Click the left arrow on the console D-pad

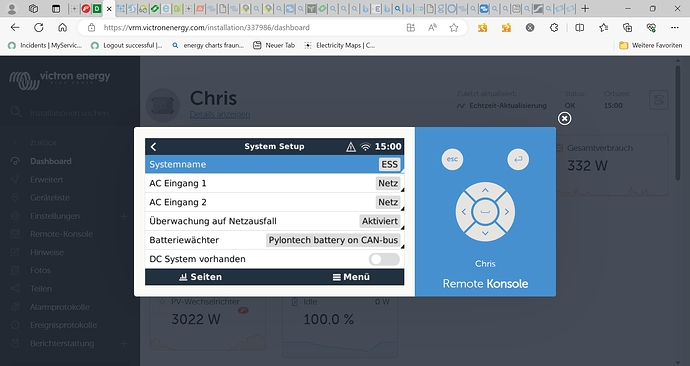coord(464,212)
